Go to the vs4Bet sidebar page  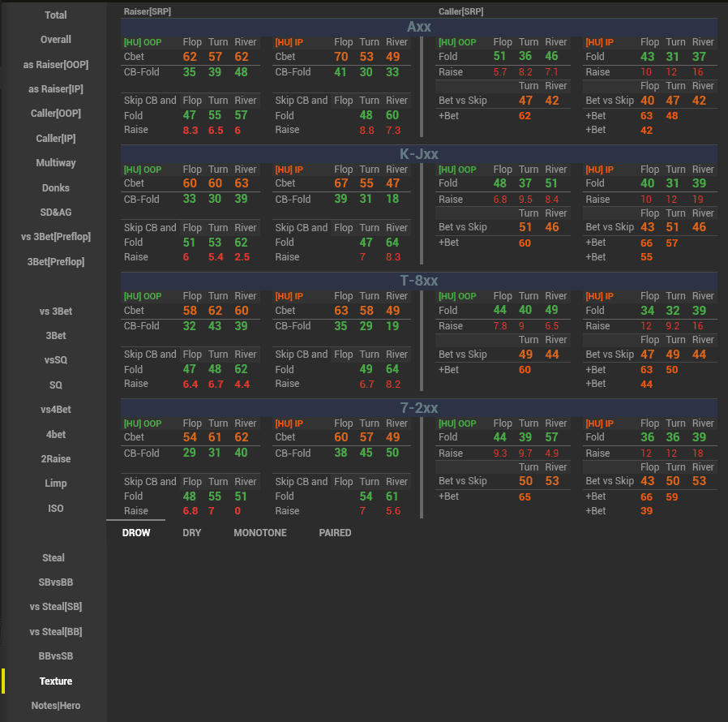pos(56,410)
